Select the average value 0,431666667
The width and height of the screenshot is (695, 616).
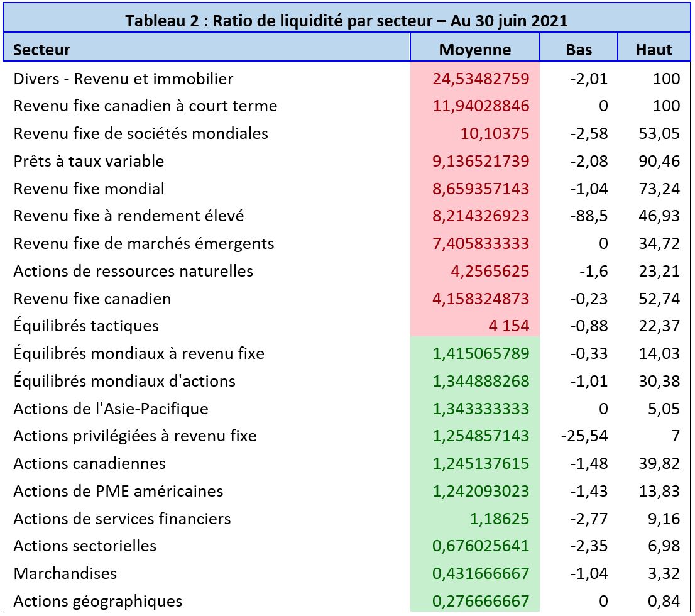coord(481,573)
